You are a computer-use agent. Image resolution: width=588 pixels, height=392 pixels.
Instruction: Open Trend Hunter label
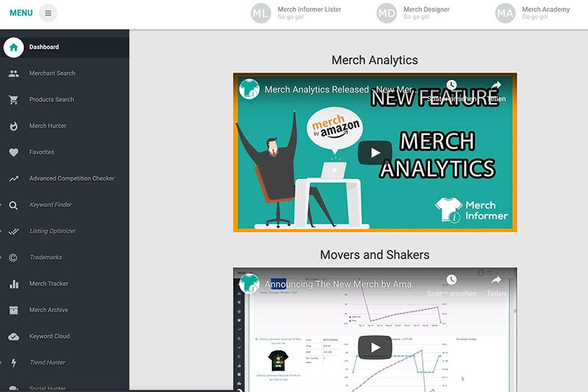click(47, 363)
